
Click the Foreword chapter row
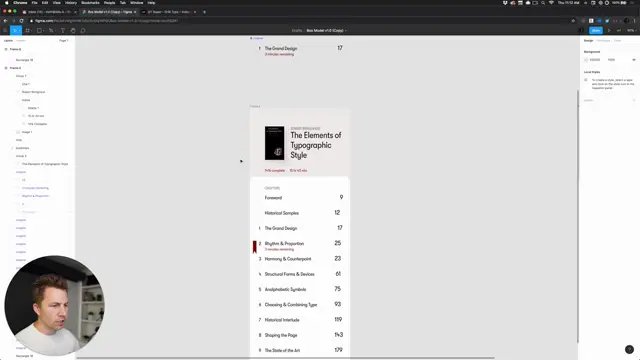[x=304, y=198]
